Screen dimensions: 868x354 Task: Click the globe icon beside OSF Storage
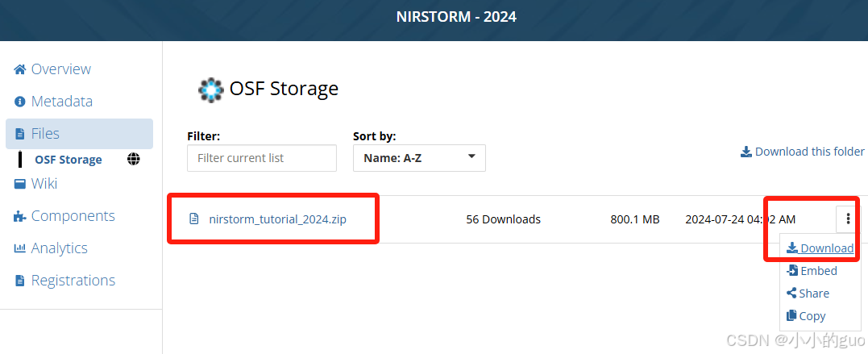134,160
